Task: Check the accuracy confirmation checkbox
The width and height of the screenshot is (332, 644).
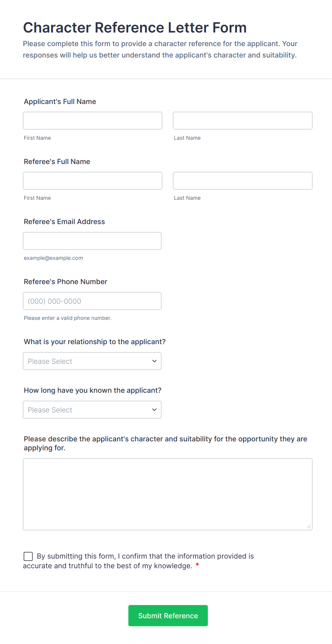Action: [x=28, y=556]
